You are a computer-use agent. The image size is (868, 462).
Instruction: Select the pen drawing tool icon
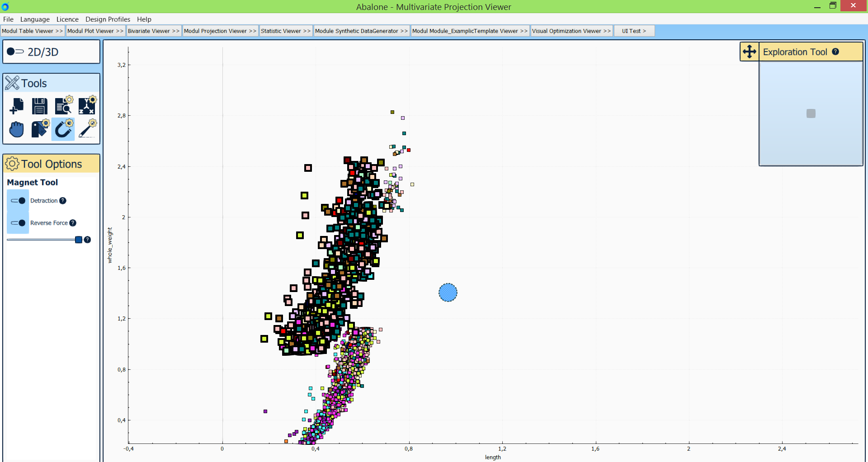click(87, 129)
